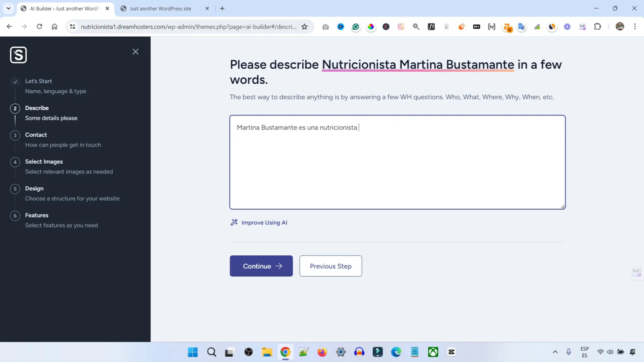This screenshot has width=644, height=362.
Task: Show hidden system tray icons chevron
Action: 555,352
